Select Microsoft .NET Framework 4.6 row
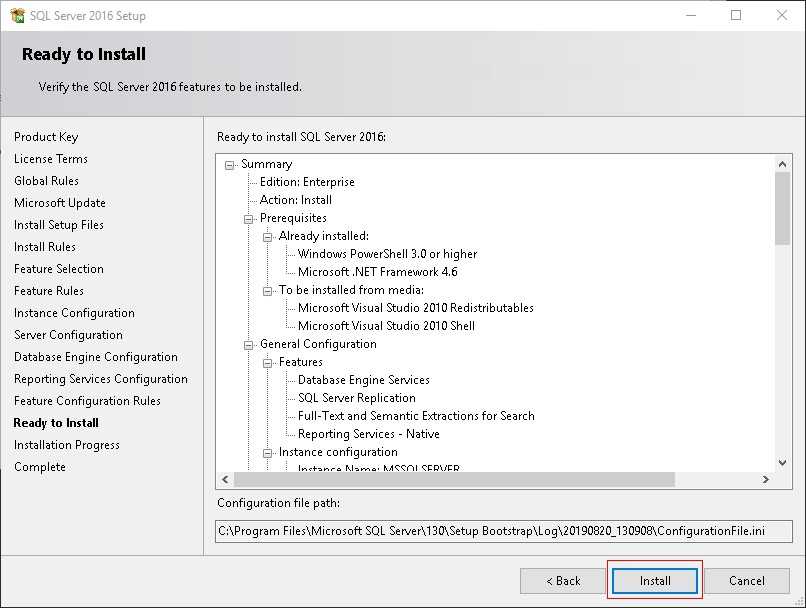 [x=377, y=272]
